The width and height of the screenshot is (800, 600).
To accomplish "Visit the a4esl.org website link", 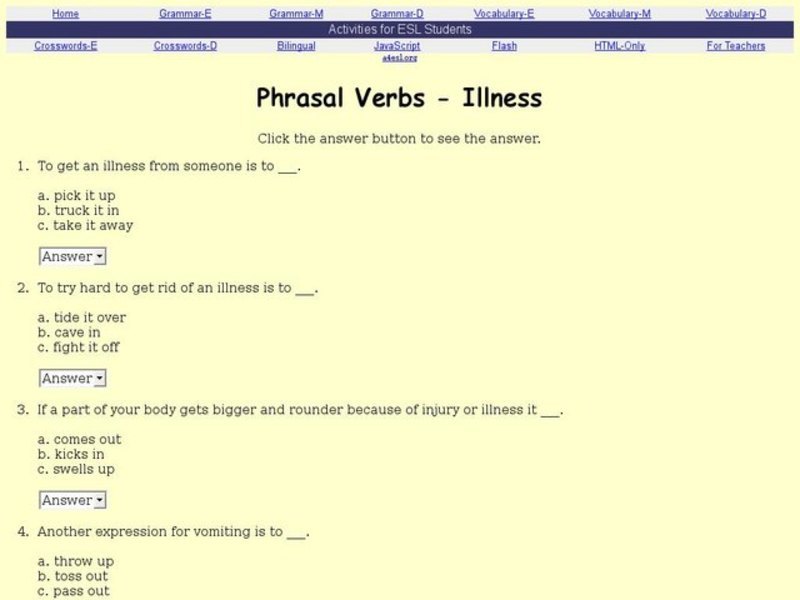I will 400,57.
